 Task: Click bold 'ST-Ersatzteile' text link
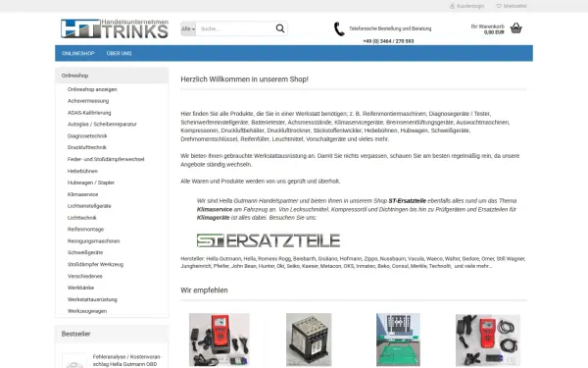pyautogui.click(x=408, y=201)
